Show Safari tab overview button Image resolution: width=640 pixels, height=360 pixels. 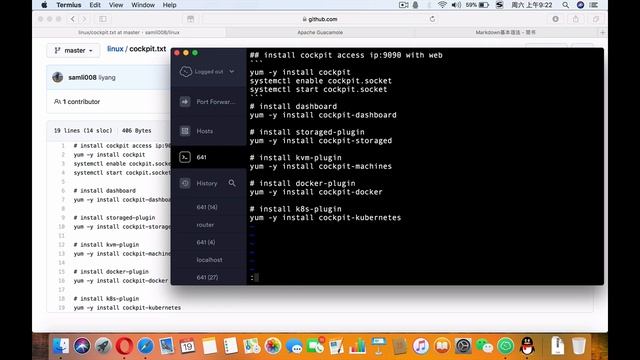596,19
